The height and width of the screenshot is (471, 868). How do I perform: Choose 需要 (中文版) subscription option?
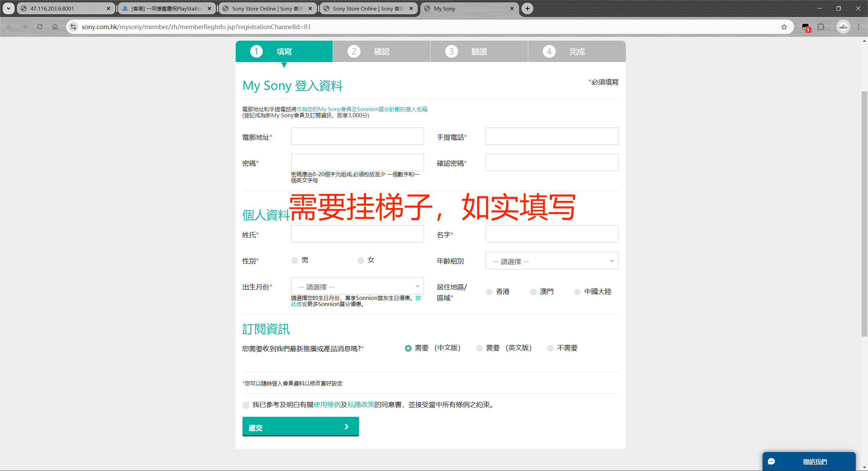click(408, 348)
